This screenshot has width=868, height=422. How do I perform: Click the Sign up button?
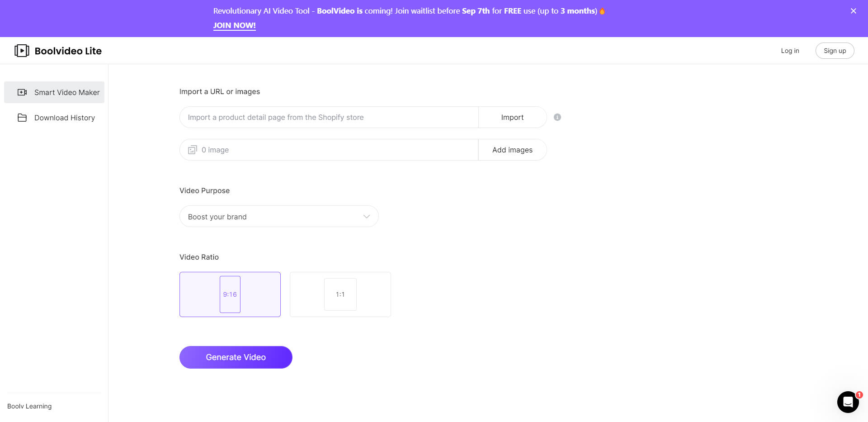click(835, 51)
